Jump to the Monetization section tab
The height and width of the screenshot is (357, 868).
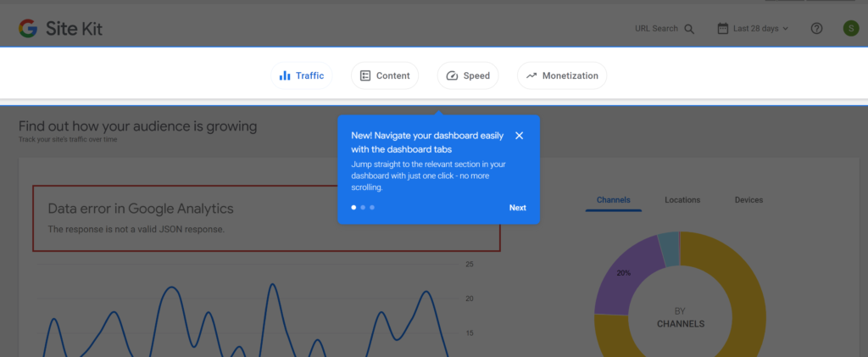click(562, 75)
